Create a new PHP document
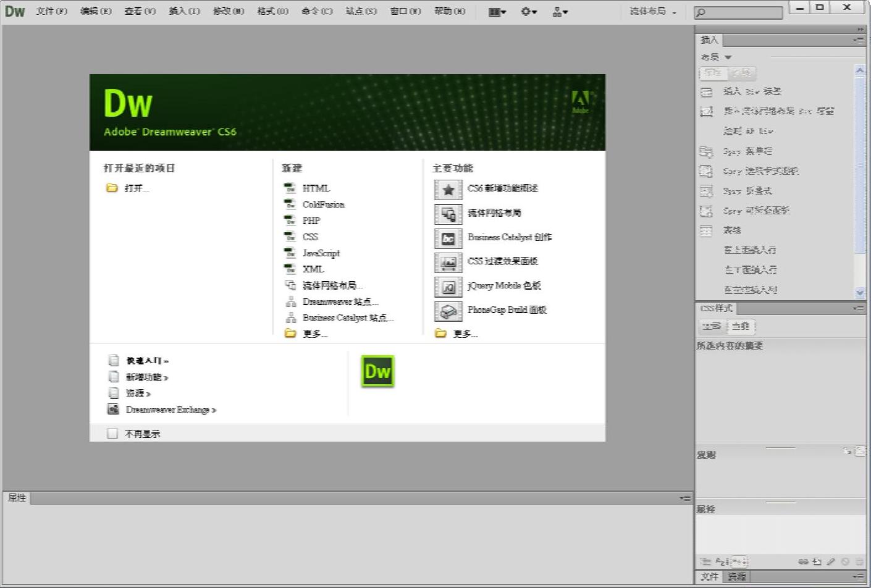The image size is (871, 588). (311, 220)
